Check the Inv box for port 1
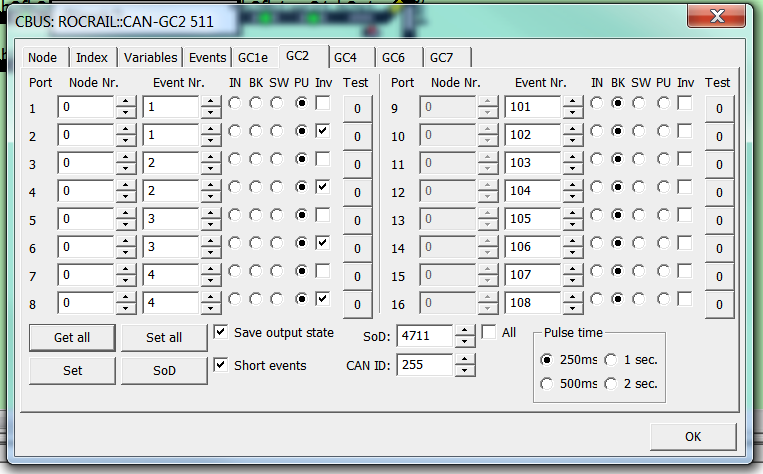This screenshot has width=763, height=474. pos(324,103)
